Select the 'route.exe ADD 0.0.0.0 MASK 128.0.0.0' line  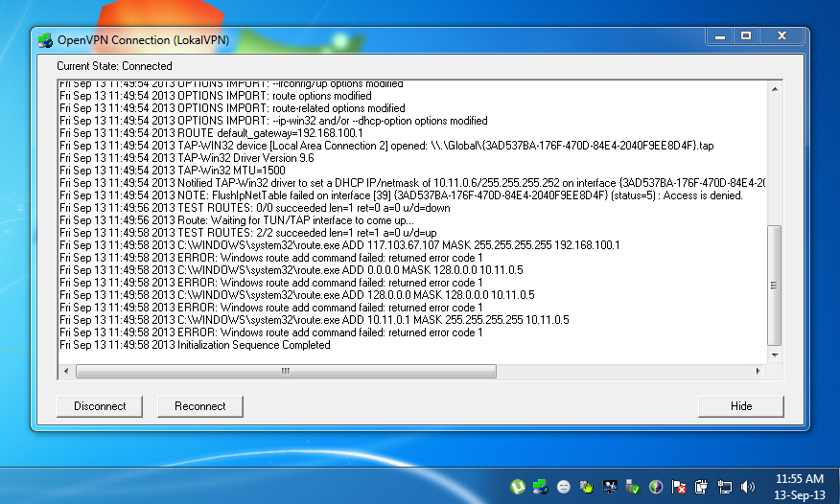click(292, 270)
